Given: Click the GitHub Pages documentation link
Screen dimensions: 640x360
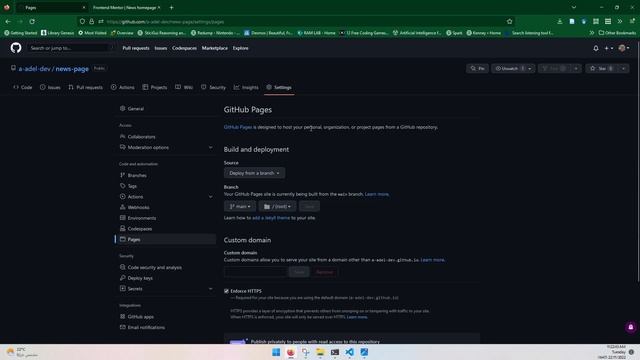Looking at the screenshot, I should click(x=238, y=127).
